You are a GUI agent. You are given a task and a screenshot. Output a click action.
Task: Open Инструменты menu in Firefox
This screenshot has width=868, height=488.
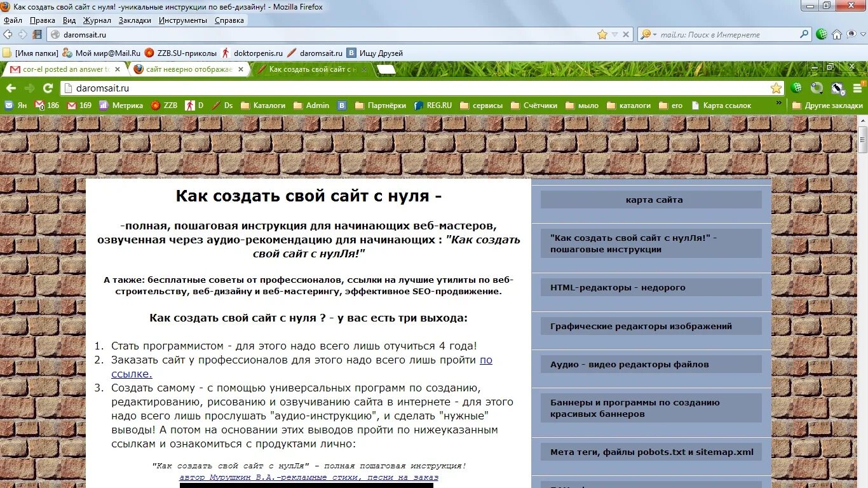183,20
